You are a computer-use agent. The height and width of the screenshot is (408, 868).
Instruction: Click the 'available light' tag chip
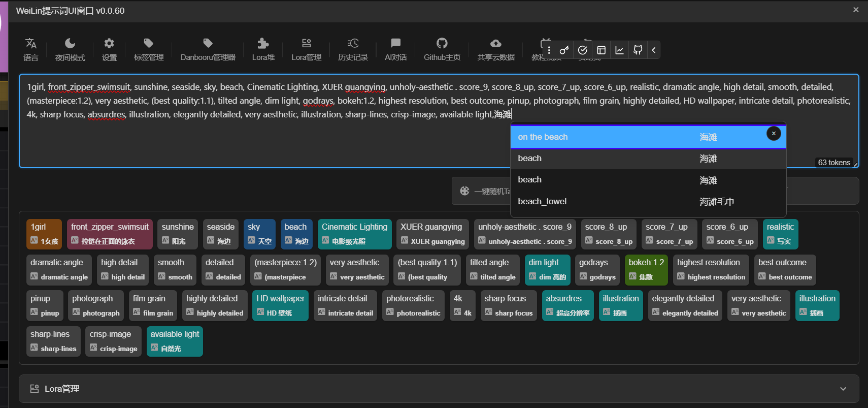pos(175,341)
